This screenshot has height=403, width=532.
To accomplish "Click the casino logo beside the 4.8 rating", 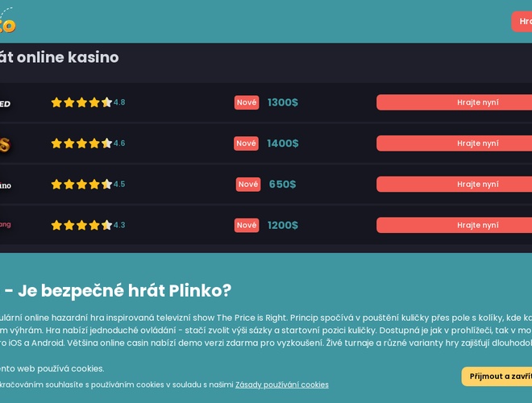I will point(5,103).
